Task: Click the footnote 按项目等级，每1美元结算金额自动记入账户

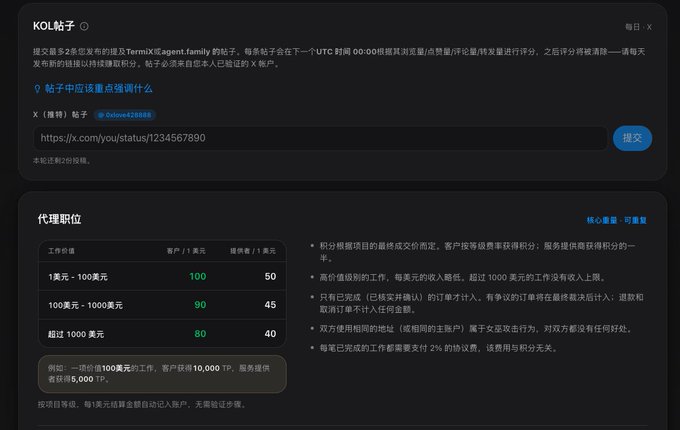Action: click(142, 405)
